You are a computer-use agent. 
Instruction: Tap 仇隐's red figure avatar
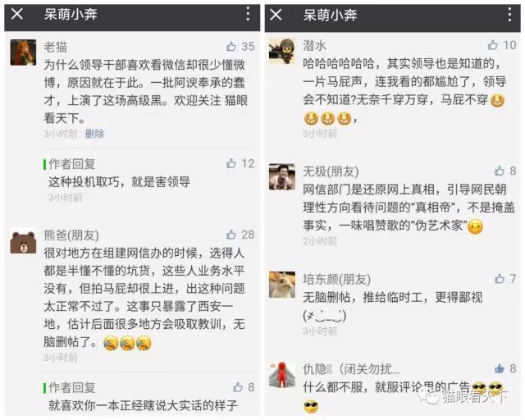pyautogui.click(x=282, y=374)
